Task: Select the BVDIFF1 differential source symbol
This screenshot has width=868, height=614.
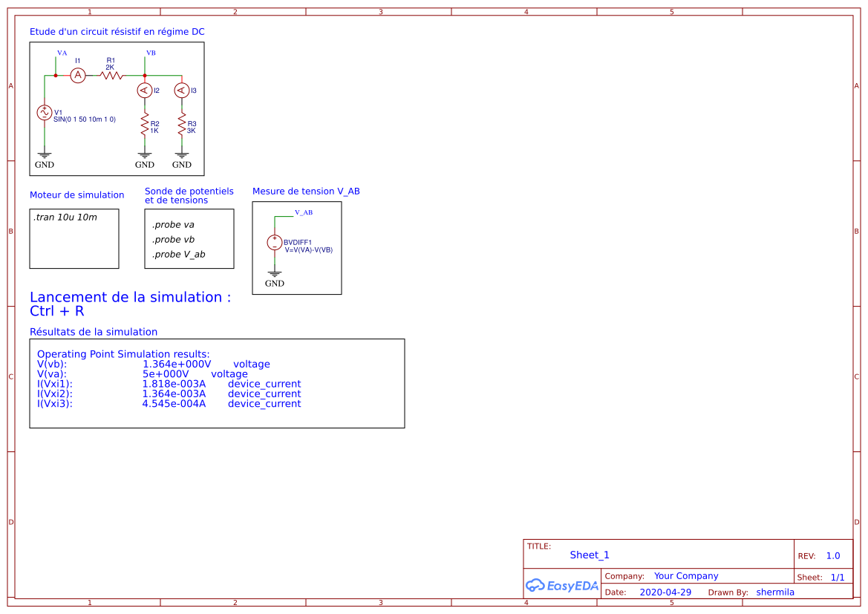Action: point(275,243)
